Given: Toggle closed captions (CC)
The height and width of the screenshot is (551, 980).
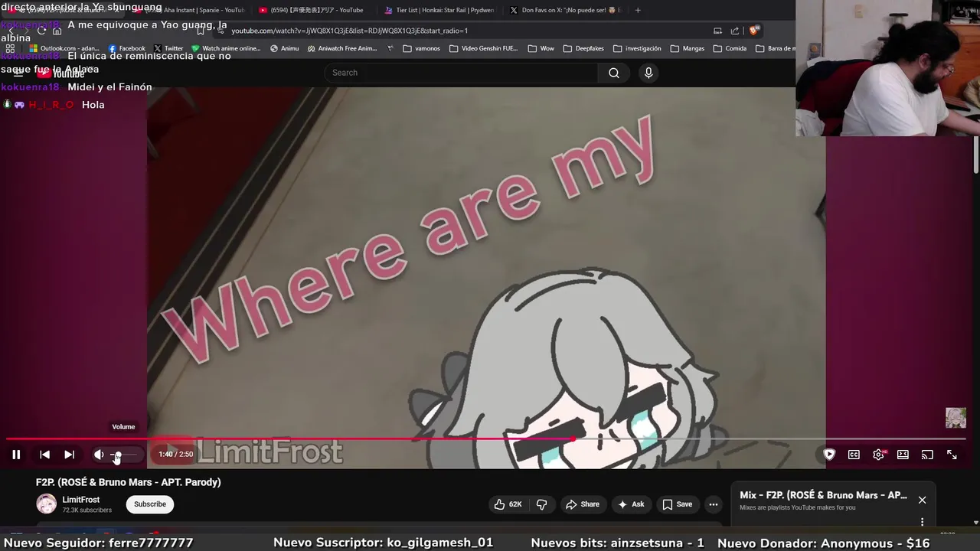Looking at the screenshot, I should coord(854,455).
